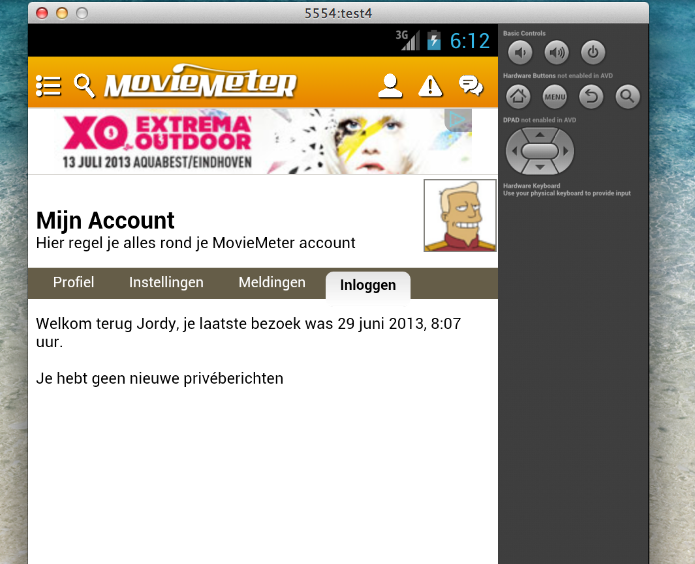Switch to the Meldingen tab
Image resolution: width=695 pixels, height=564 pixels.
[272, 283]
